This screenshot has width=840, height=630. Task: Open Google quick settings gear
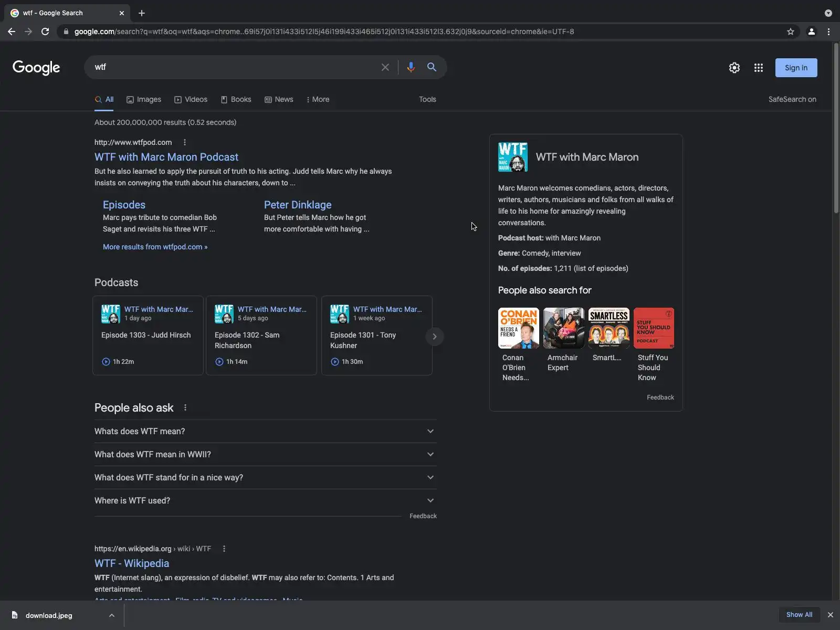point(734,68)
